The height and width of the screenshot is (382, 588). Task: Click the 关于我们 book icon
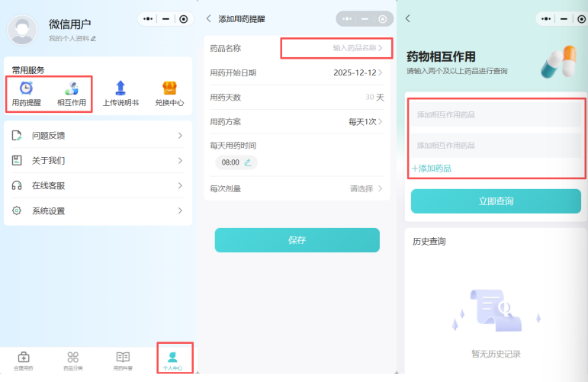[17, 160]
